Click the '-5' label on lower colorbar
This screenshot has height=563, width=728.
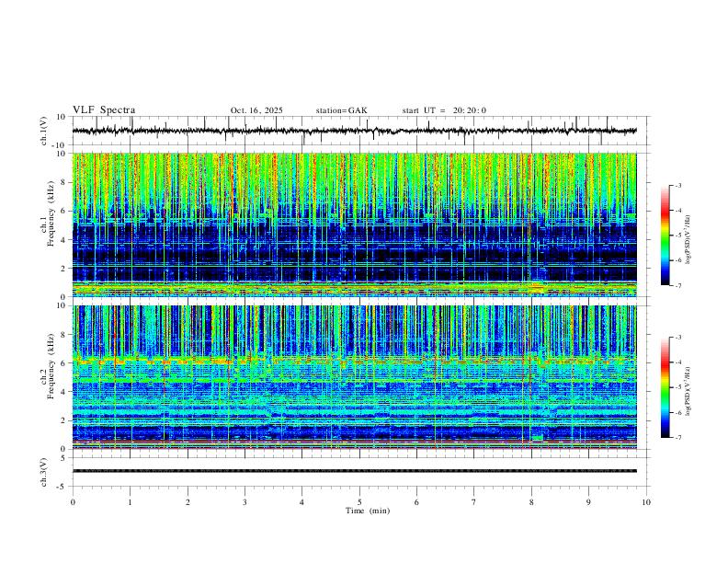678,387
